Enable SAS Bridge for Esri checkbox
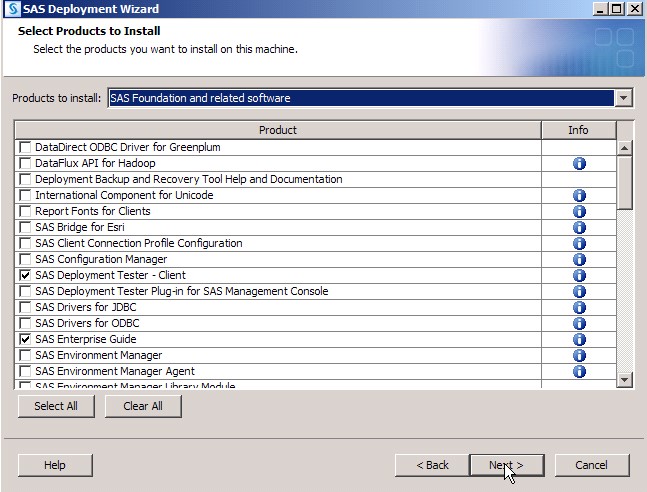 click(x=25, y=227)
